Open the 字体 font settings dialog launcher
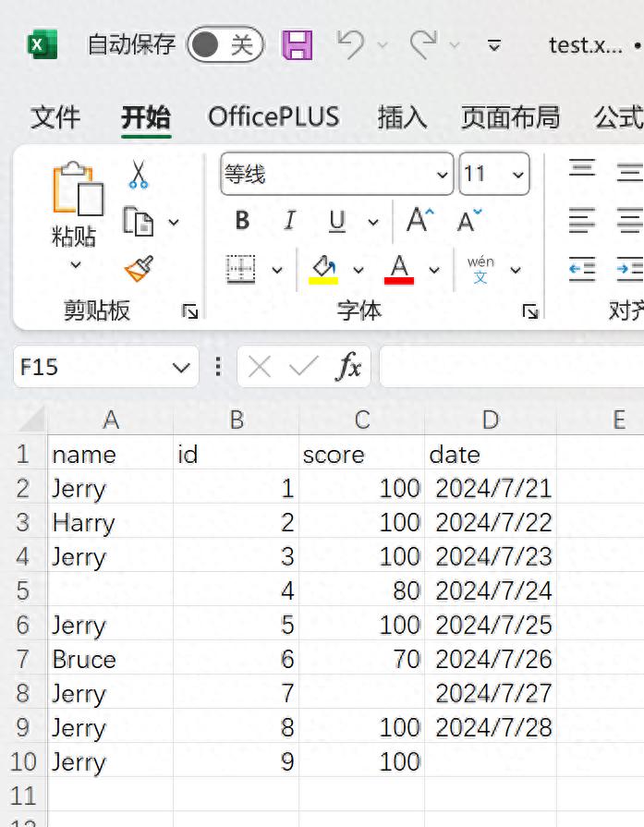 530,311
